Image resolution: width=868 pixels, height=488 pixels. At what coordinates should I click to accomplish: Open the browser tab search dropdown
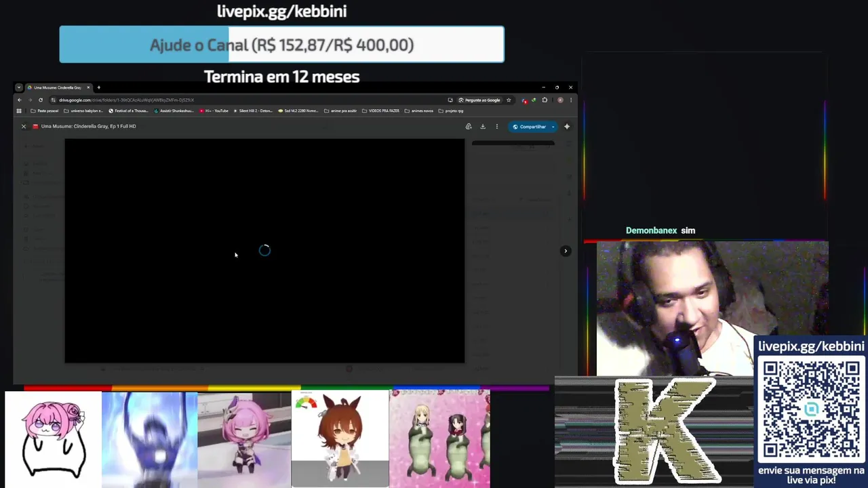19,87
